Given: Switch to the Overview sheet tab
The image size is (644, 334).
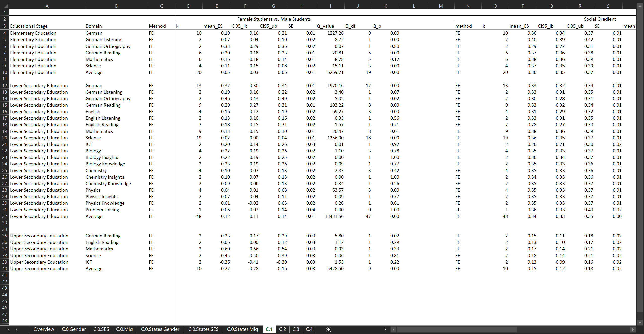Looking at the screenshot, I should click(x=44, y=329).
